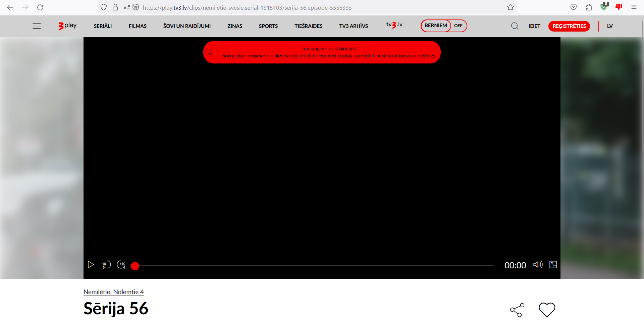Go to the TIEŠRAIDES section
This screenshot has height=322, width=644.
[x=308, y=26]
